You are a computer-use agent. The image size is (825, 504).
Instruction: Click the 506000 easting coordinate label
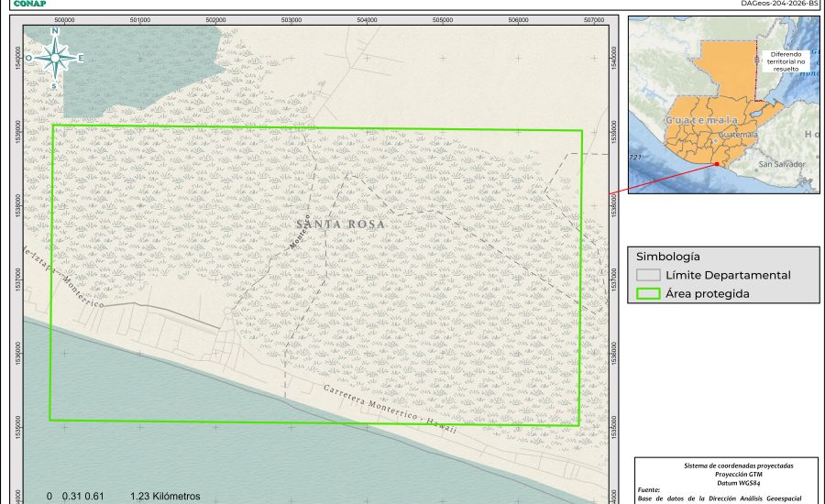pos(518,18)
